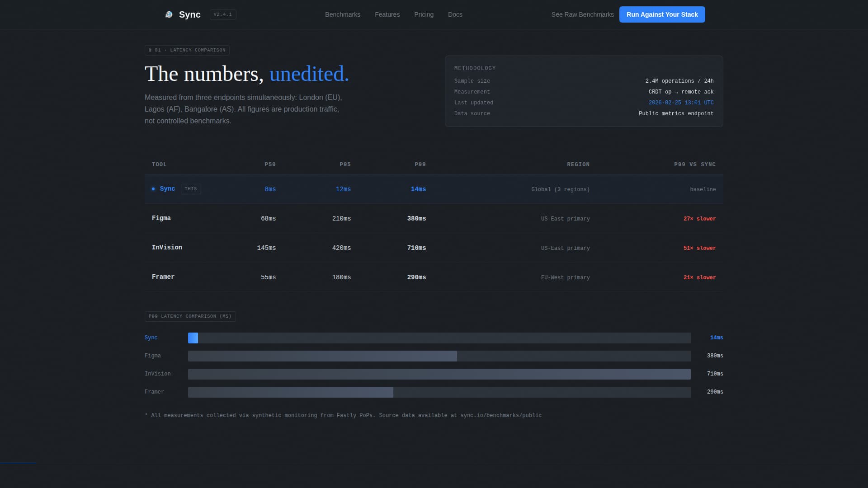Sort the table by P50 column
868x488 pixels.
[x=270, y=164]
